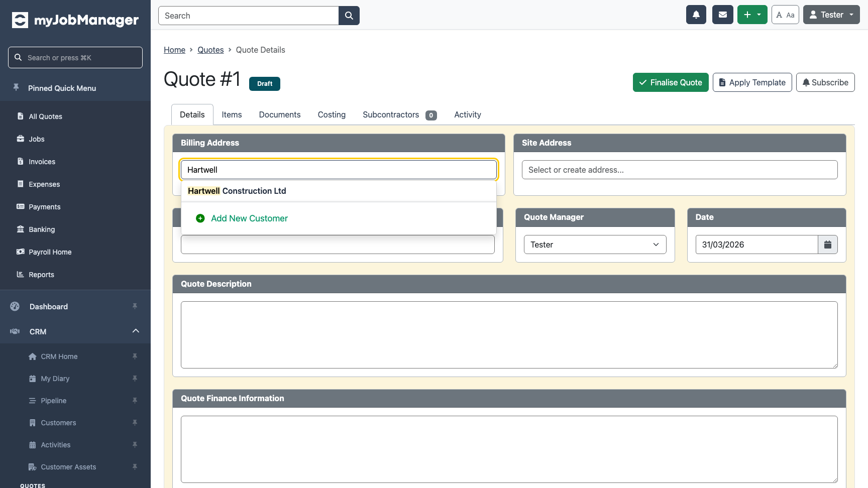The width and height of the screenshot is (868, 488).
Task: Click the top Search input field
Action: 249,16
